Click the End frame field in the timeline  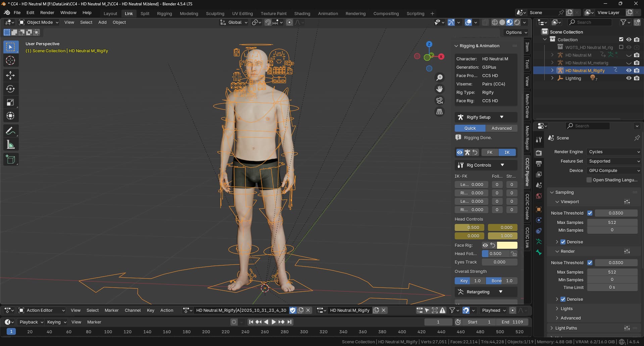tap(512, 322)
